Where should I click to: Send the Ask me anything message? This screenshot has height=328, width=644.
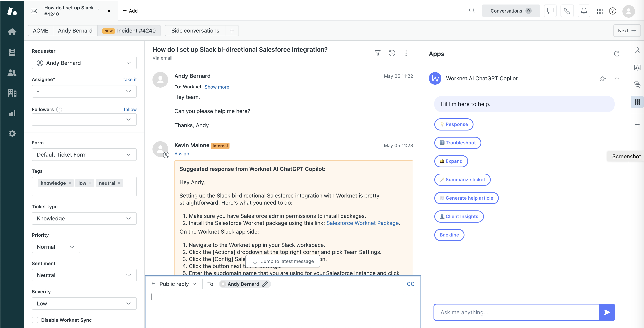(607, 312)
